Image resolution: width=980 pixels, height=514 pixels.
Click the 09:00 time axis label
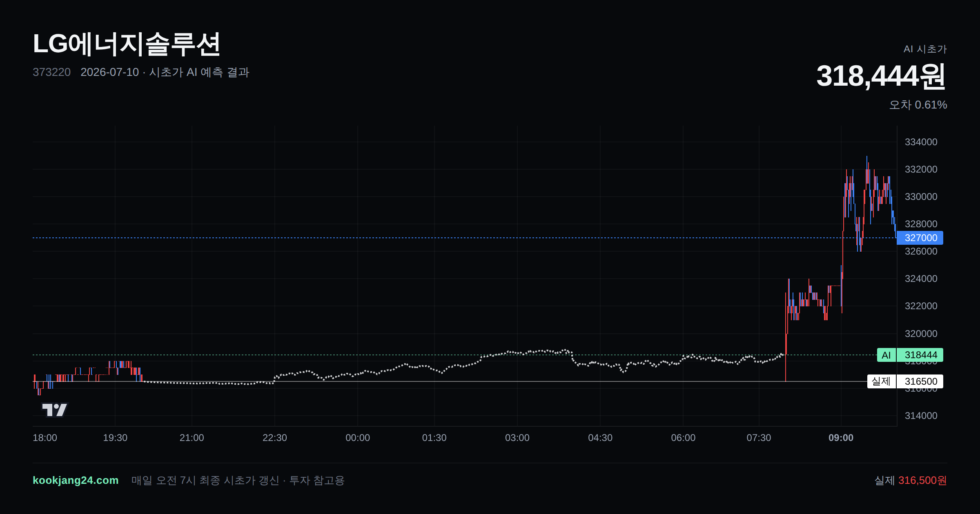point(841,438)
